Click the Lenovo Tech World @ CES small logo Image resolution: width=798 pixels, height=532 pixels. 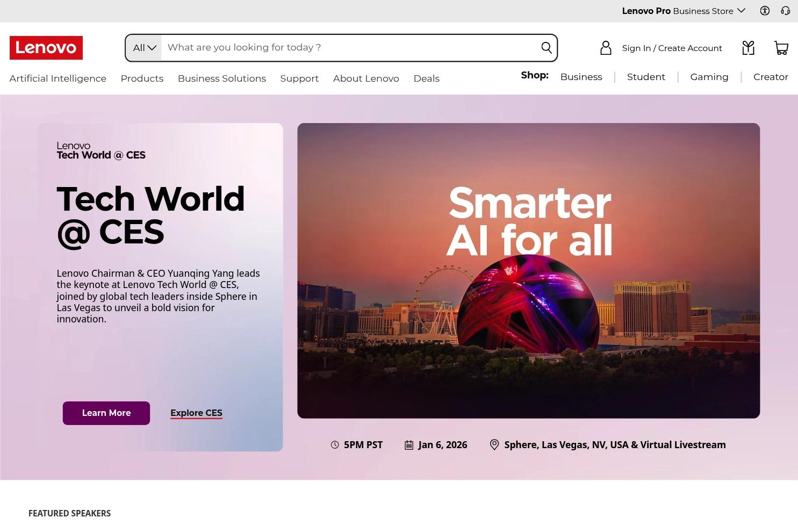(101, 151)
